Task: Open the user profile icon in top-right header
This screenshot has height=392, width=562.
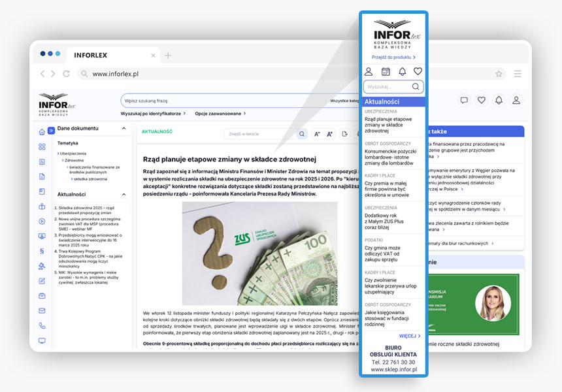Action: 516,100
